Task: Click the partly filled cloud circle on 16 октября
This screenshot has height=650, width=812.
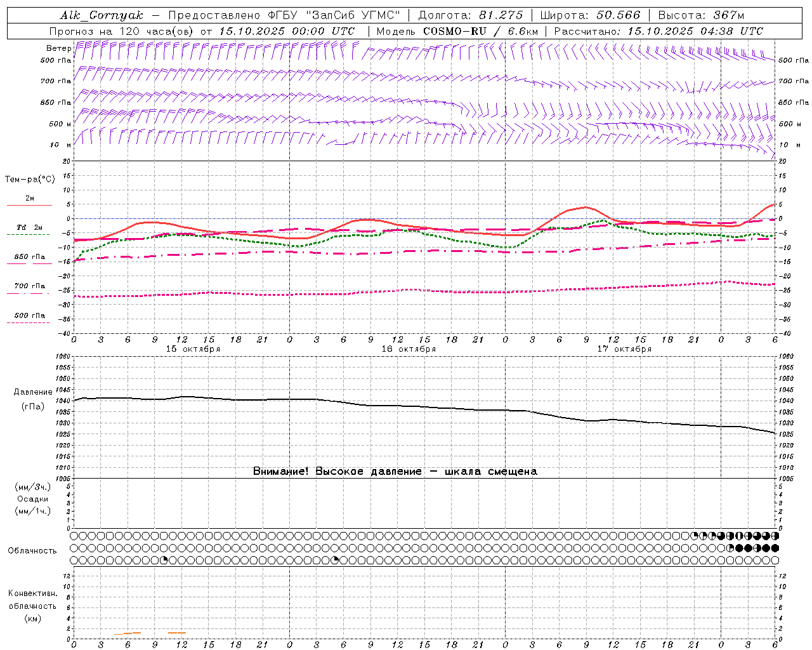Action: (x=336, y=560)
